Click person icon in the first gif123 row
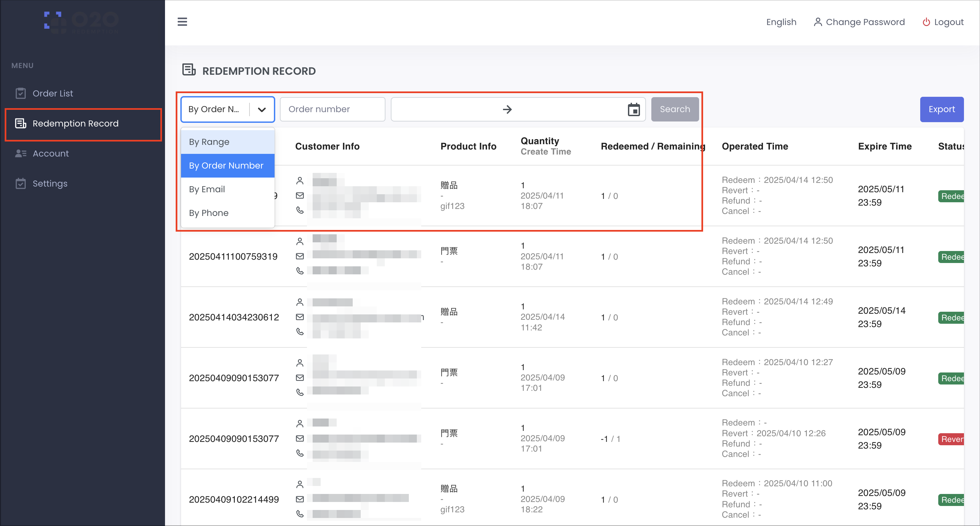 coord(300,181)
